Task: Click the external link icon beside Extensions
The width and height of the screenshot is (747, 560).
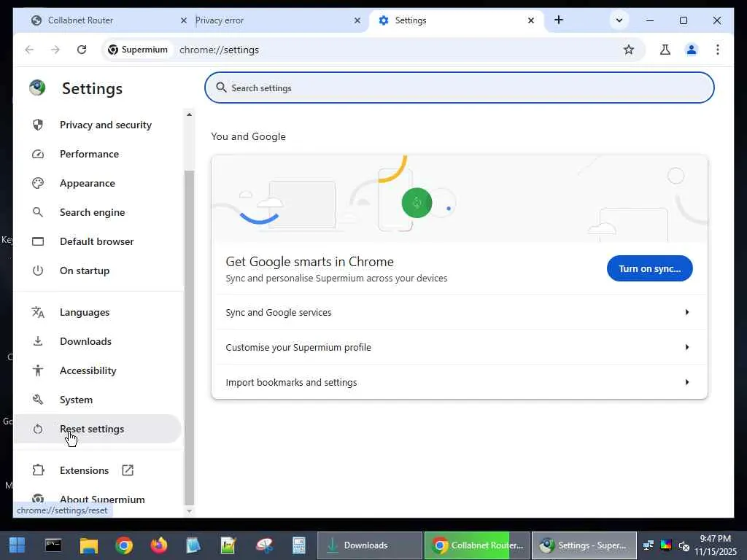Action: (x=128, y=470)
